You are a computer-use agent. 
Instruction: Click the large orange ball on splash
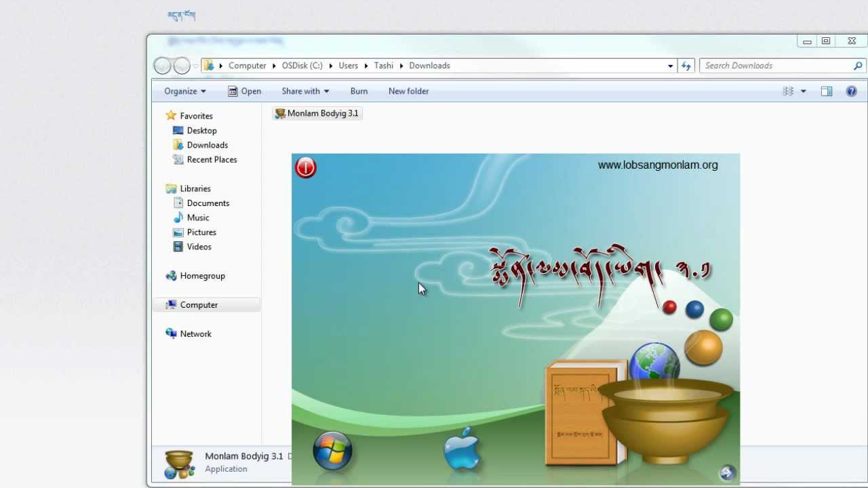703,348
